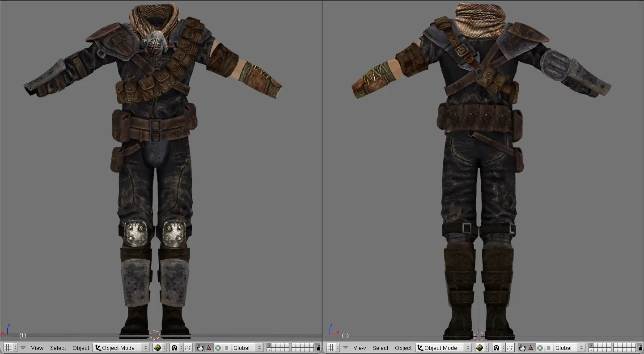
Task: Select scale manipulator square in front-view viewport
Action: (227, 348)
